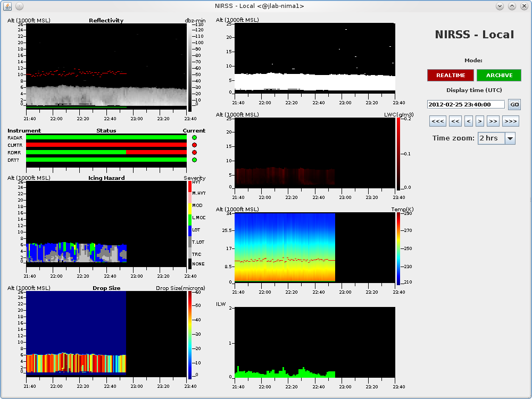
Task: Step back one increment with single < button
Action: click(468, 121)
